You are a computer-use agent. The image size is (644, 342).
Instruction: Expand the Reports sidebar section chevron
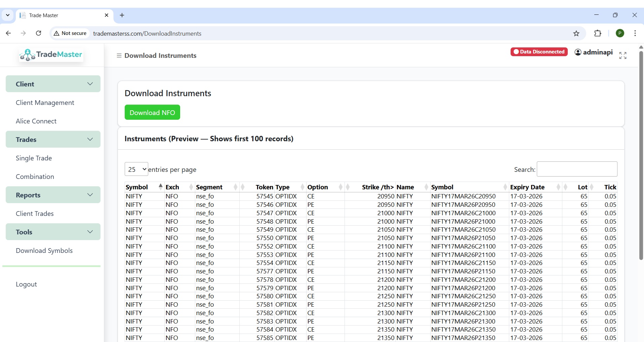[90, 195]
